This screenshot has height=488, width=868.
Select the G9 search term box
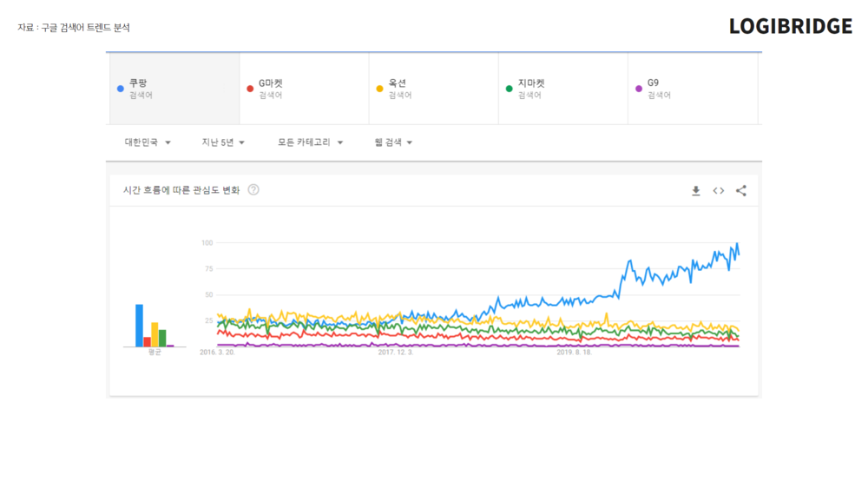click(693, 89)
